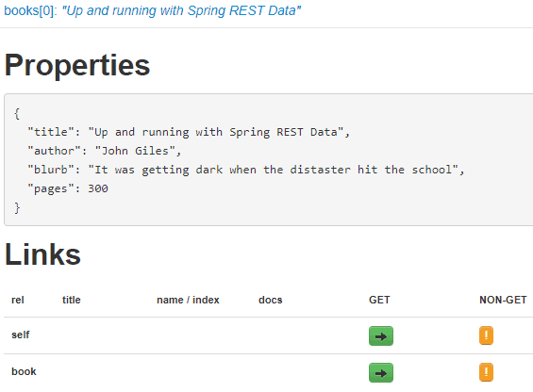Open NON-GET request for self link
Viewport: 533px width, 392px height.
486,335
